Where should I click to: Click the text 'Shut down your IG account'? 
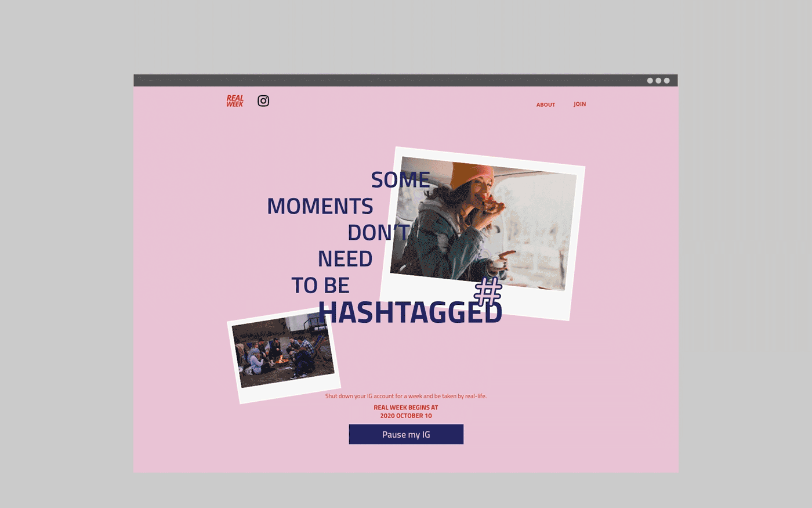360,396
